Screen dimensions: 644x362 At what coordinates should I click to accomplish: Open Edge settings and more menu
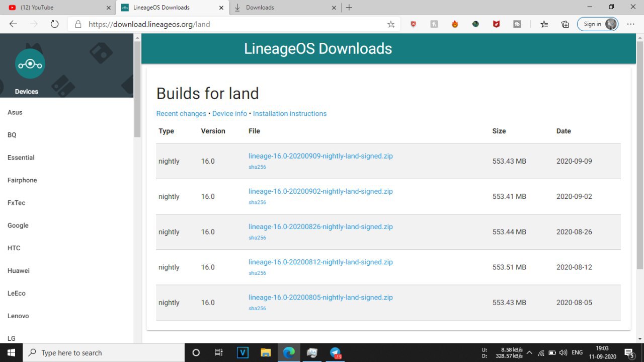point(630,24)
